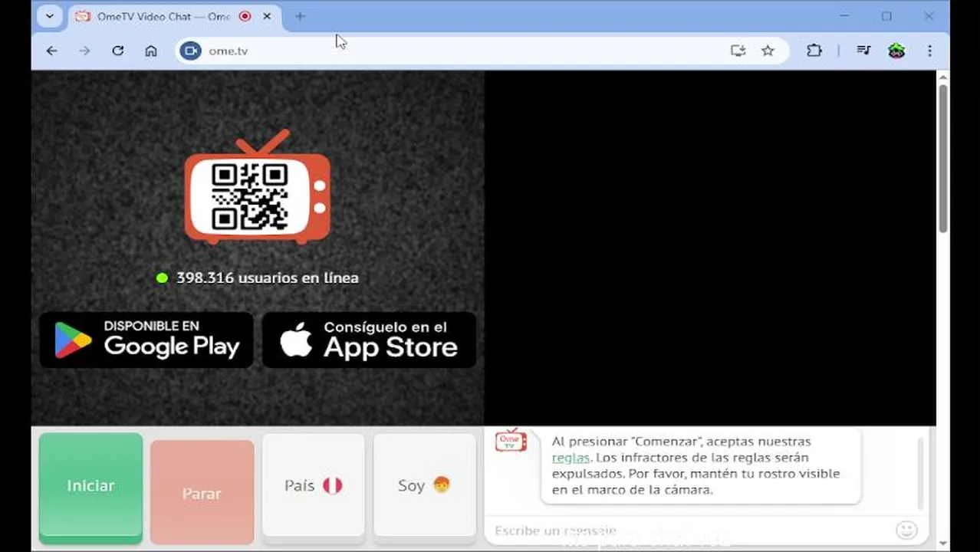The image size is (980, 552).
Task: Open the tab search dropdown arrow
Action: (49, 16)
